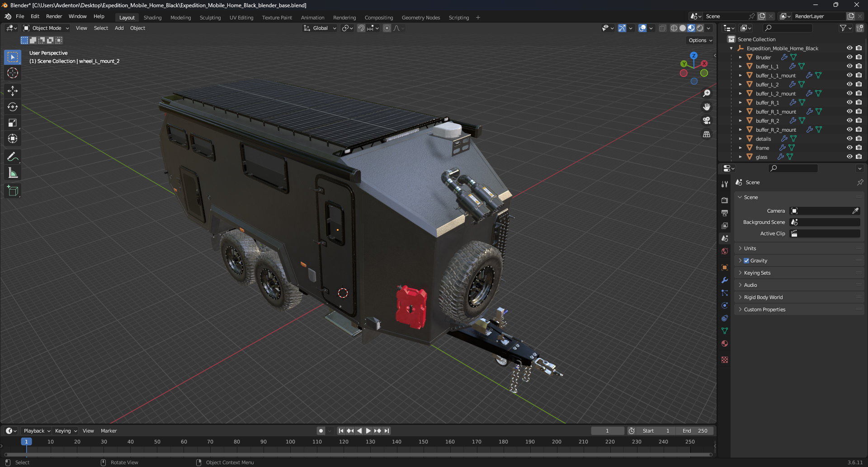868x467 pixels.
Task: Expand the Bruder tree item
Action: 740,57
